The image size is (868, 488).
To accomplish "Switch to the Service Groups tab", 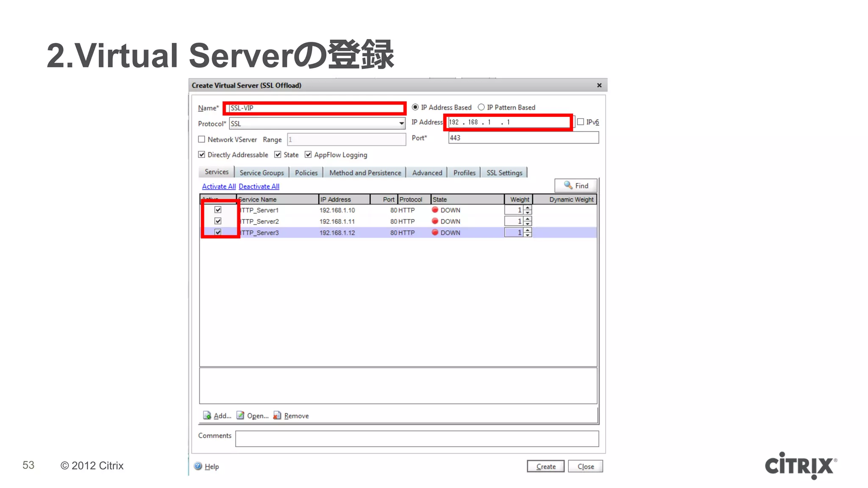I will tap(262, 172).
